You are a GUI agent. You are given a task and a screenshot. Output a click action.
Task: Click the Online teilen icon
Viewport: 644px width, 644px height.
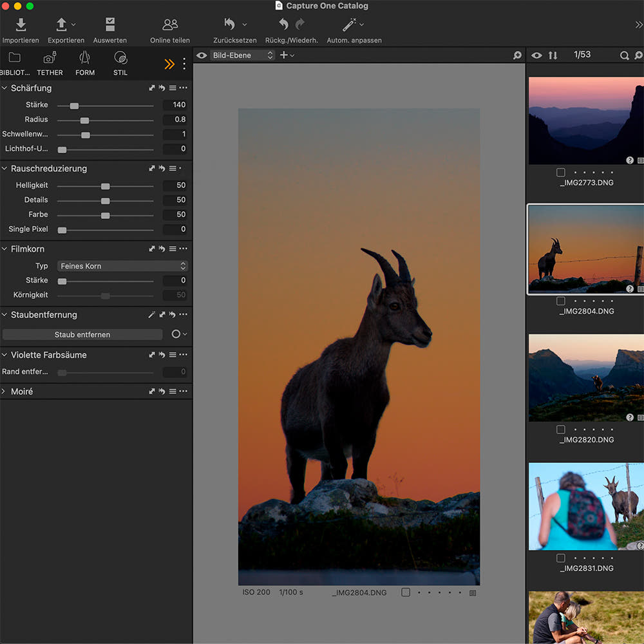click(170, 24)
